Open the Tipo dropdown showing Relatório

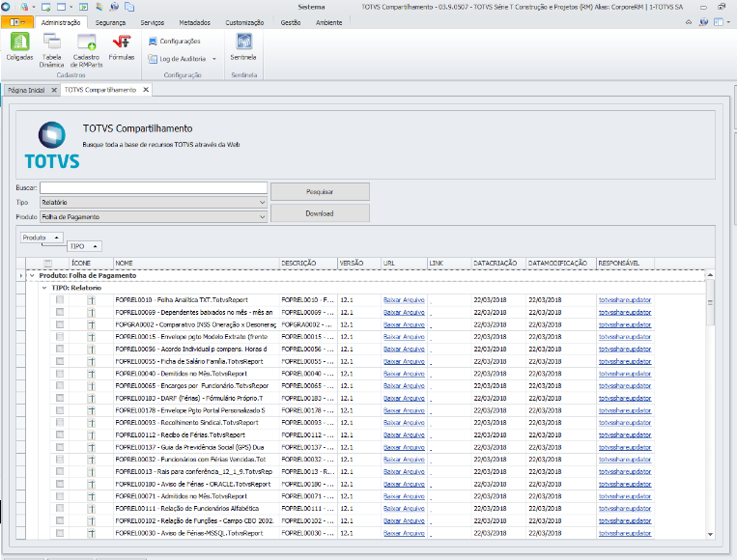(154, 202)
